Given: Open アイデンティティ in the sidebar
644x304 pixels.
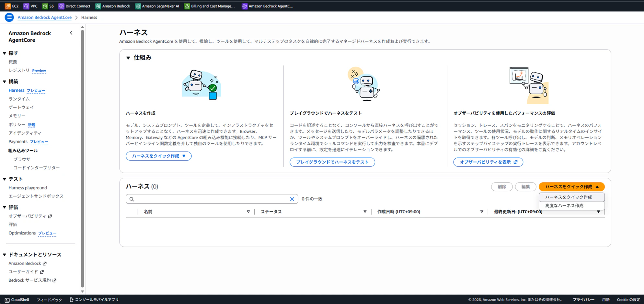Looking at the screenshot, I should (x=25, y=133).
